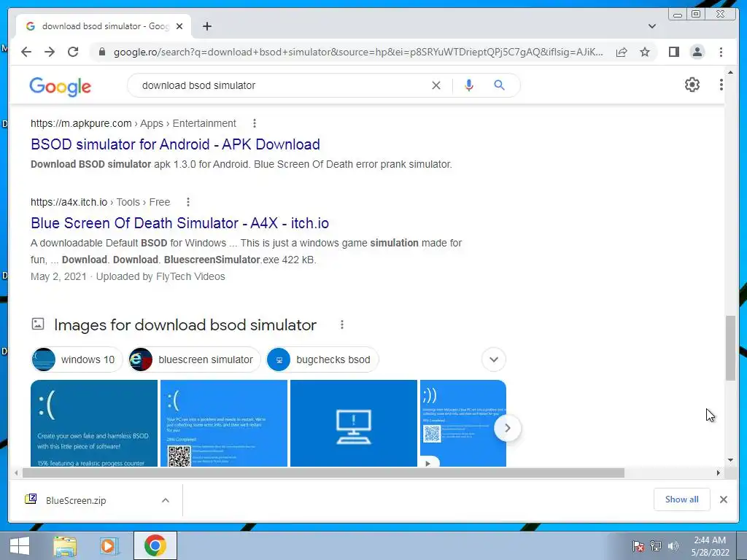Go to the Google homepage logo
Viewport: 747px width, 560px height.
tap(60, 87)
